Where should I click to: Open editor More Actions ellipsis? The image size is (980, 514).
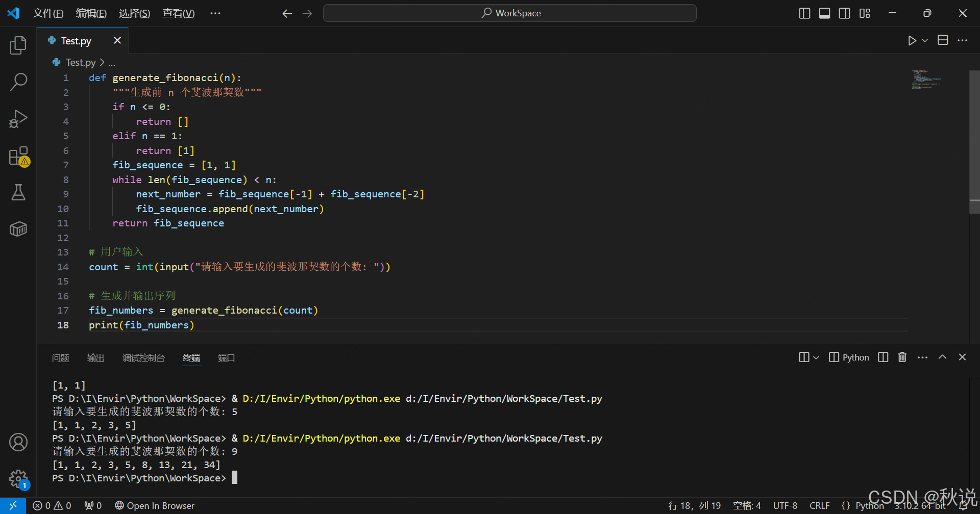pyautogui.click(x=962, y=40)
